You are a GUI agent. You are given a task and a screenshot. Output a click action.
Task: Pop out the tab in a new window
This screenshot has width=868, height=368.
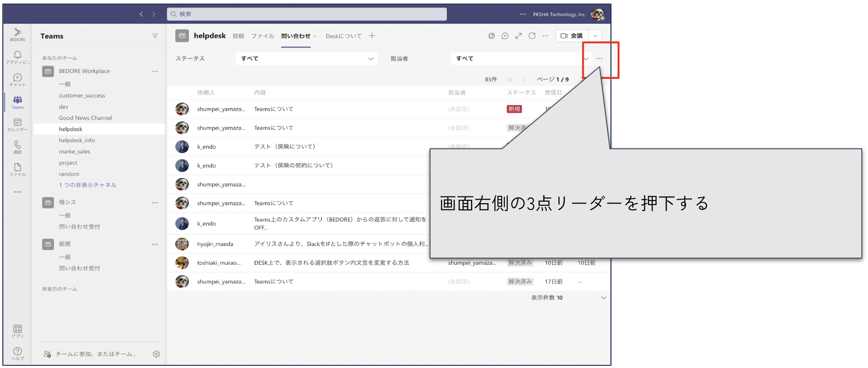[491, 36]
